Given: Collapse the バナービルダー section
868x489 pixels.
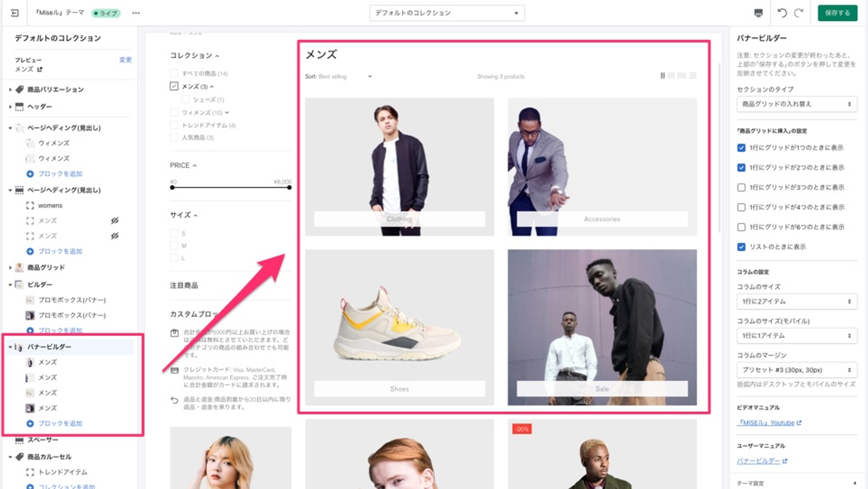Looking at the screenshot, I should click(x=10, y=347).
